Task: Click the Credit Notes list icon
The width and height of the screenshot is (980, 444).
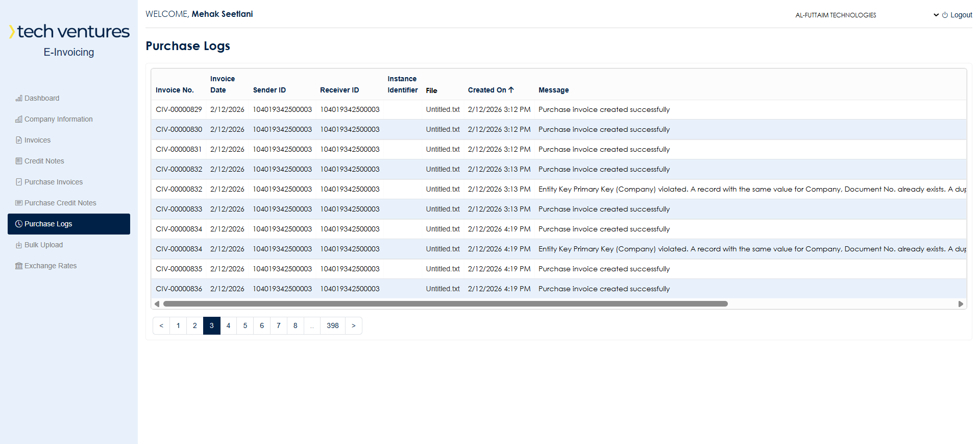Action: 19,161
